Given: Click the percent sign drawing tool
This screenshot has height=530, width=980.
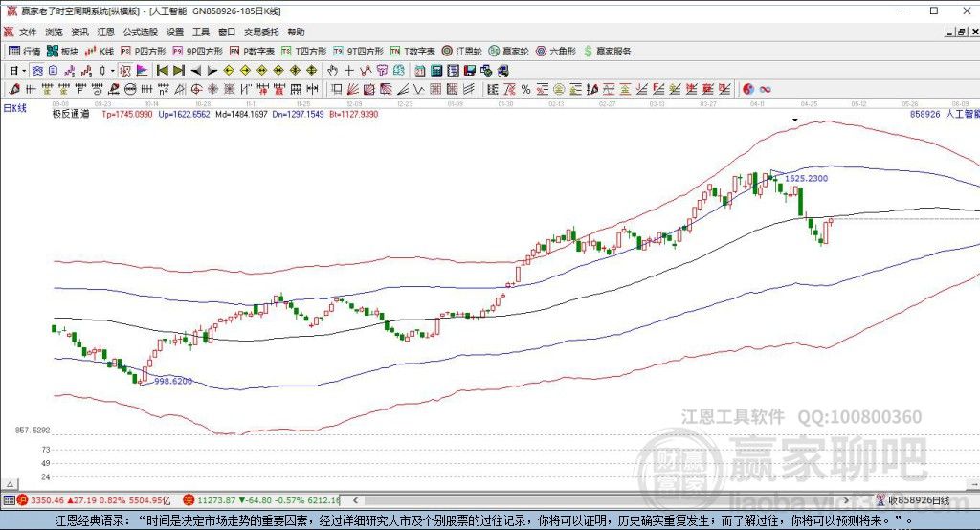Looking at the screenshot, I should click(525, 89).
